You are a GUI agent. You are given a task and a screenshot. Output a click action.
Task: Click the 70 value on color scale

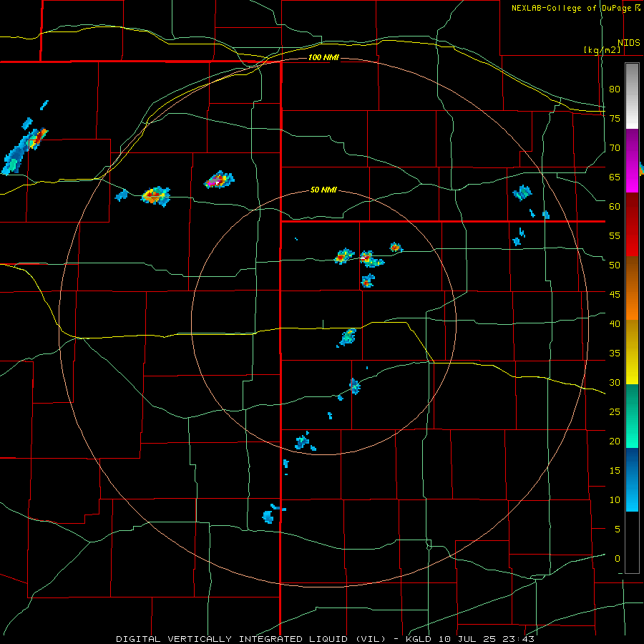pyautogui.click(x=615, y=148)
